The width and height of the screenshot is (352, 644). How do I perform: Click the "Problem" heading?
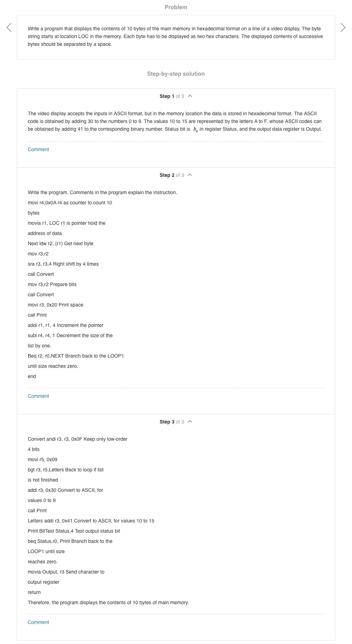click(176, 7)
